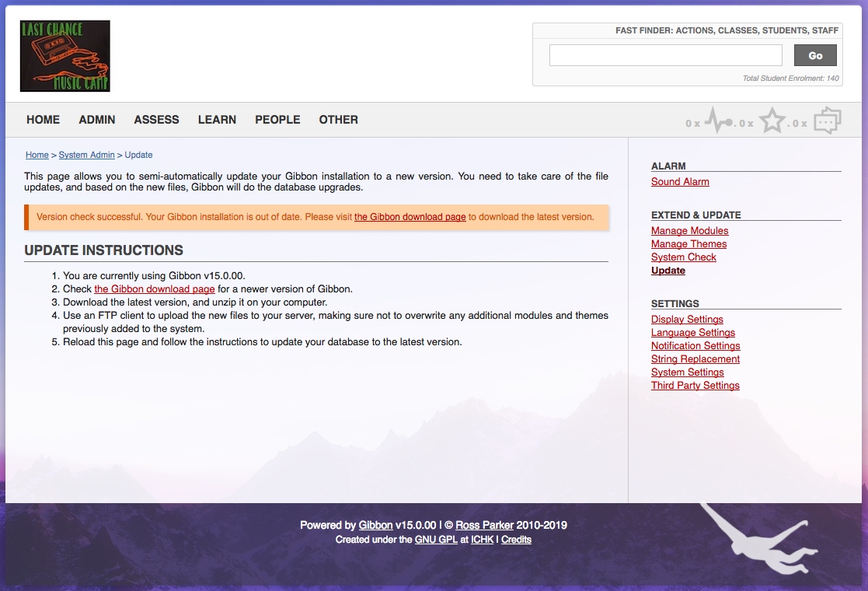Open Manage Themes in sidebar
Screen dimensions: 868x591
tap(688, 243)
